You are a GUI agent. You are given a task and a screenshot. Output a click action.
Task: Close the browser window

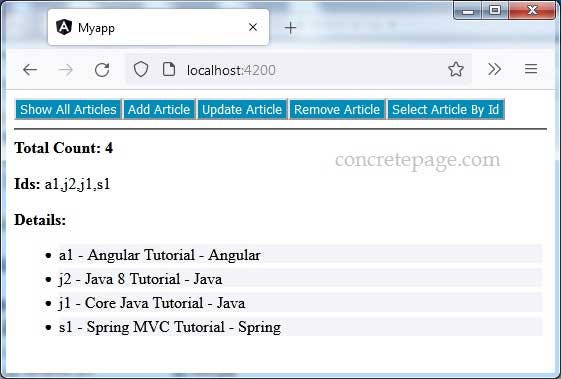(x=532, y=10)
